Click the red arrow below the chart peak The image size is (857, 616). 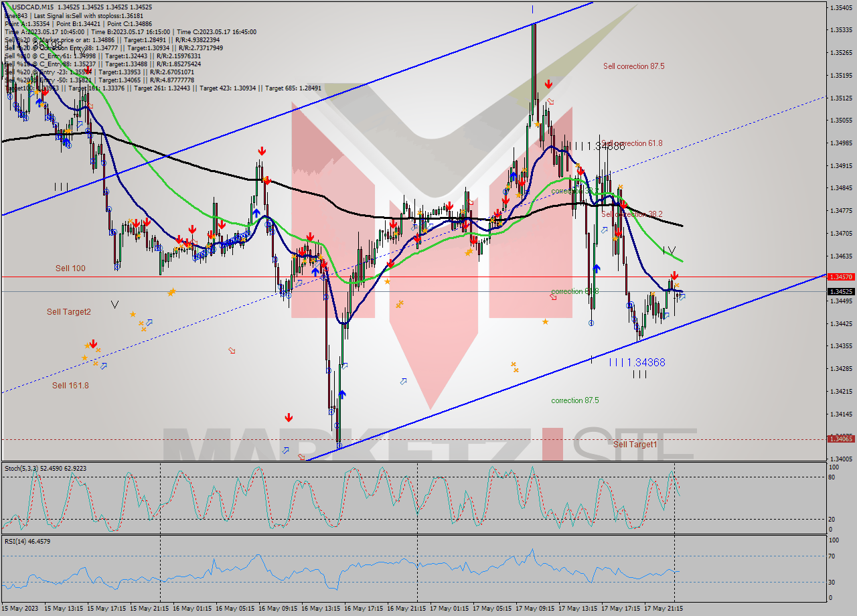[548, 84]
